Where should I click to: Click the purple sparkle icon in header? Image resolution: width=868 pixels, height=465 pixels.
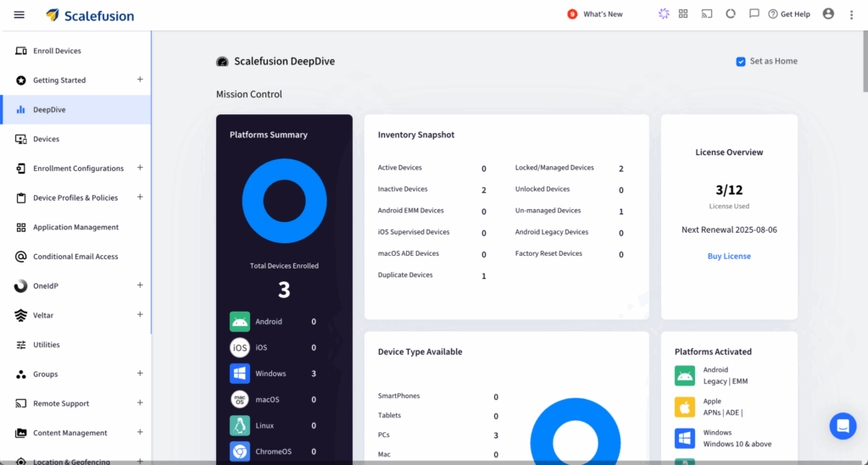coord(663,14)
